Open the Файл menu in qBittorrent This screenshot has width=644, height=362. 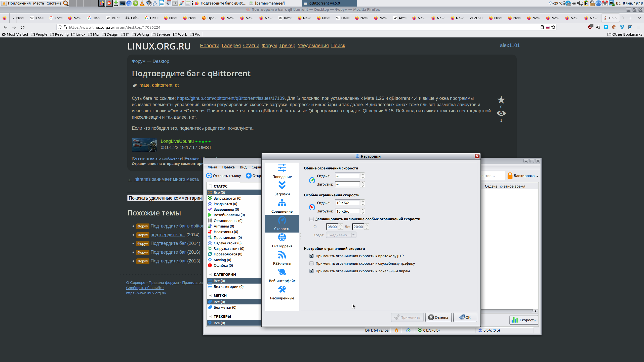[x=212, y=167]
